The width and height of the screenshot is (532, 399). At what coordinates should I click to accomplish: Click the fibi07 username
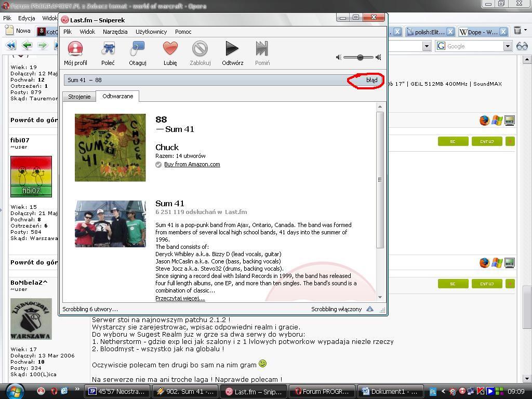(x=20, y=140)
